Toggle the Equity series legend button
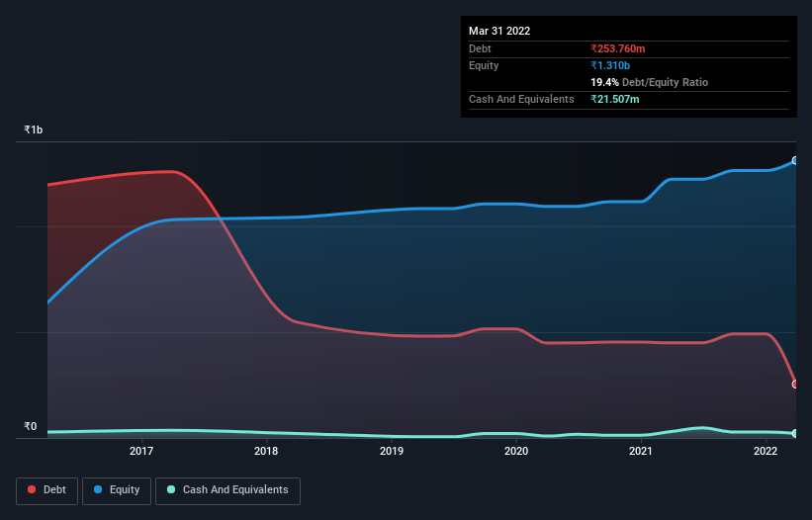 (117, 490)
